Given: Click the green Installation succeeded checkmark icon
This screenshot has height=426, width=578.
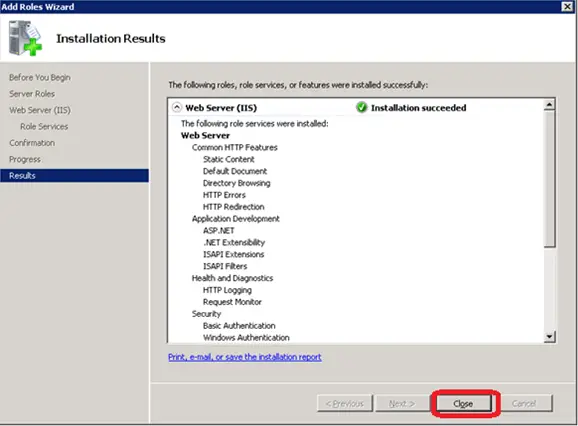Looking at the screenshot, I should pyautogui.click(x=362, y=107).
